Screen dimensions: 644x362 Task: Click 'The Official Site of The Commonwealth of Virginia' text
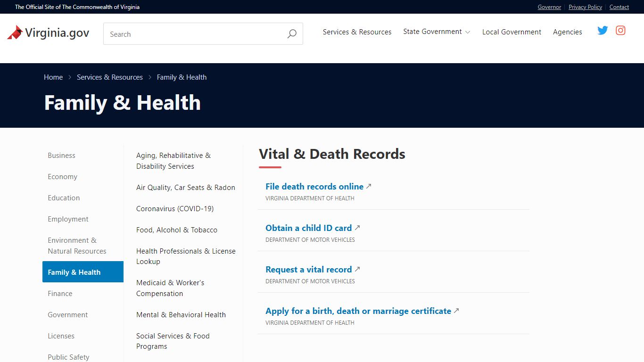coord(77,7)
